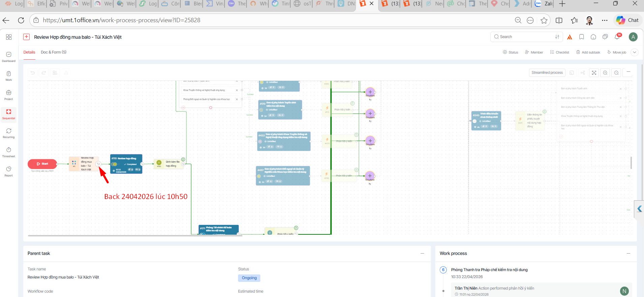Expand the more actions chevron dropdown

click(x=635, y=52)
